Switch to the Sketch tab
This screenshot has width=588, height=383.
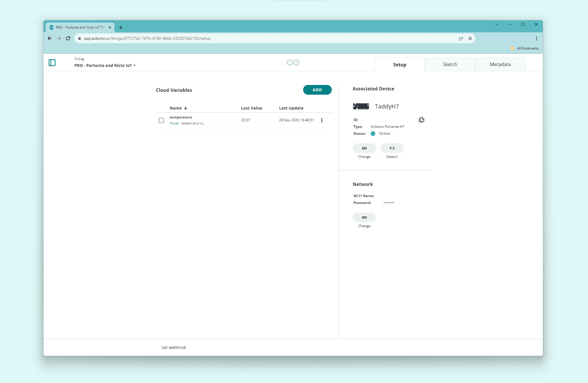(x=450, y=64)
